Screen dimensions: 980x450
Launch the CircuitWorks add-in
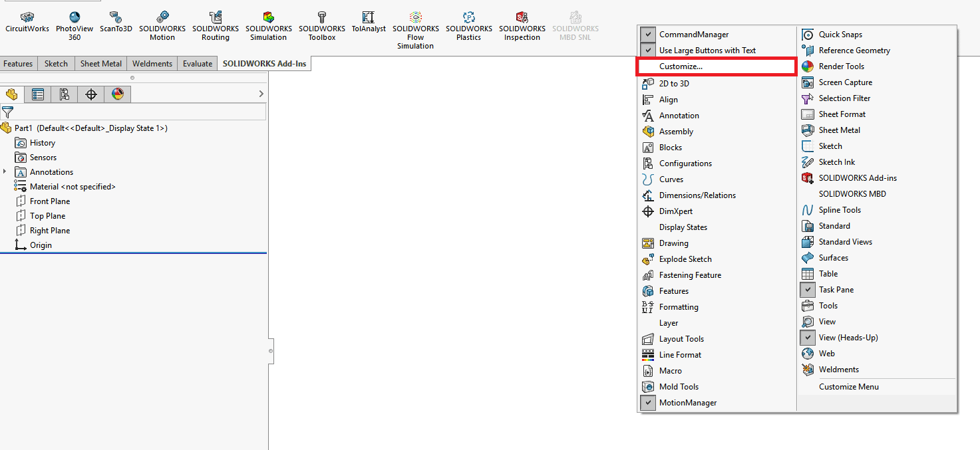tap(27, 23)
